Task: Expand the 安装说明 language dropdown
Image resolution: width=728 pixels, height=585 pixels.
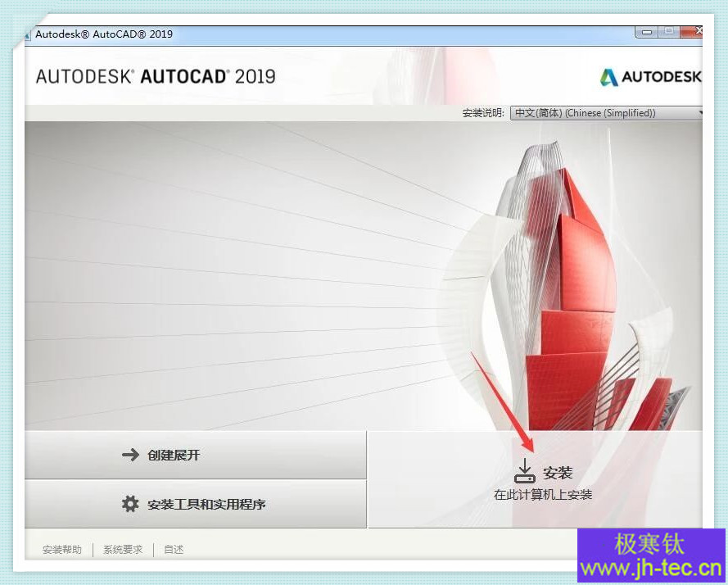Action: tap(606, 113)
